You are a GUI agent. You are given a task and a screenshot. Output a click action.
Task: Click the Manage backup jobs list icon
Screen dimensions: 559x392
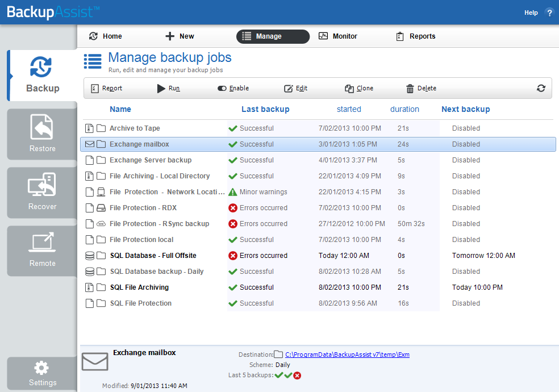(x=93, y=61)
